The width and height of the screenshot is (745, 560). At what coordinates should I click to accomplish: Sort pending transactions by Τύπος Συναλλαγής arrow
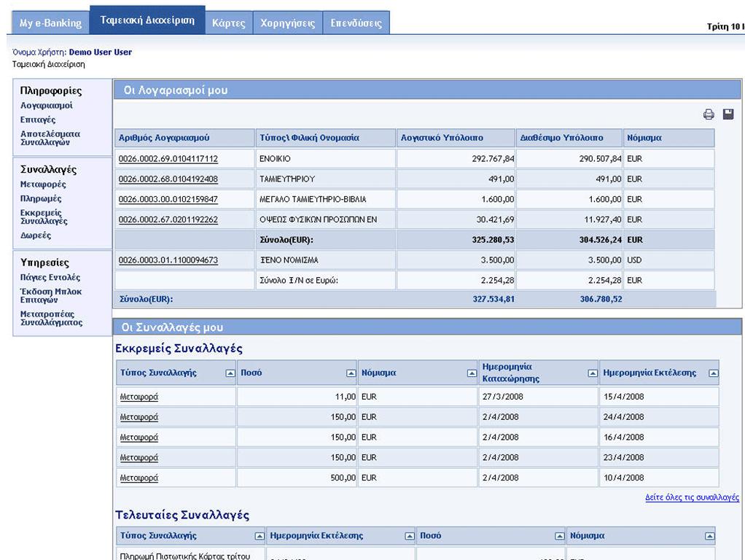pos(230,373)
